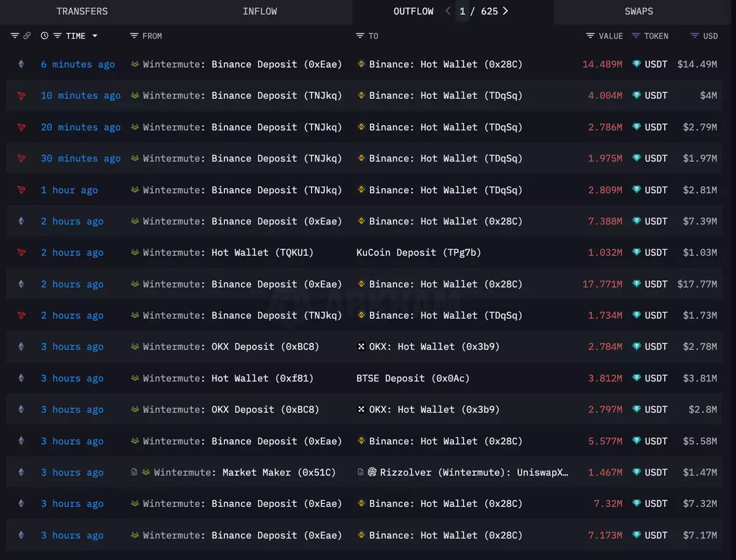Go to previous outflow page
Screen dimensions: 736x560
coord(448,11)
